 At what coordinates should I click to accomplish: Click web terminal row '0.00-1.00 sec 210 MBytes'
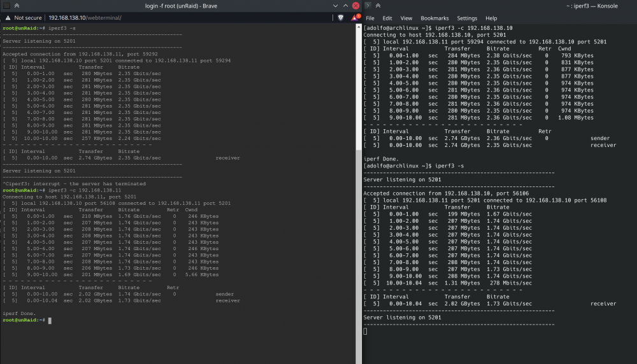tap(110, 216)
